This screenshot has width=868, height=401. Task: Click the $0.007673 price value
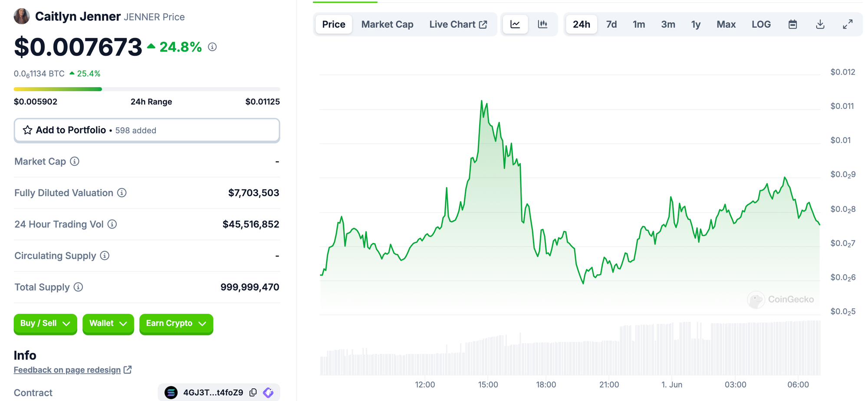coord(78,47)
